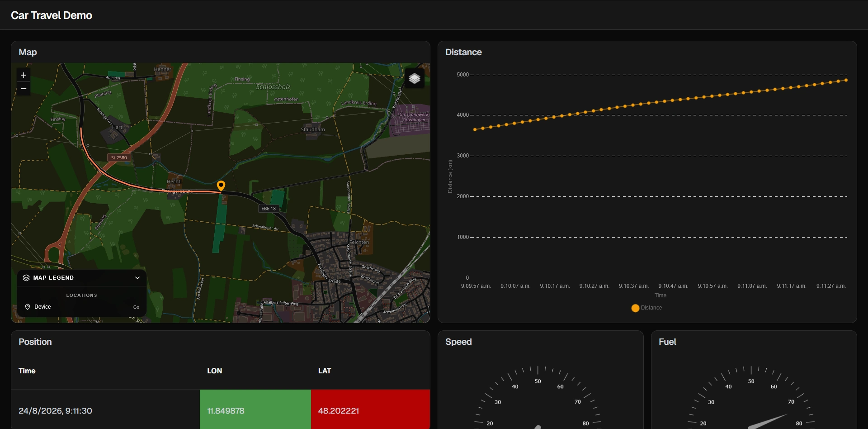Click the Car Travel Demo title
The height and width of the screenshot is (429, 868).
pyautogui.click(x=52, y=15)
